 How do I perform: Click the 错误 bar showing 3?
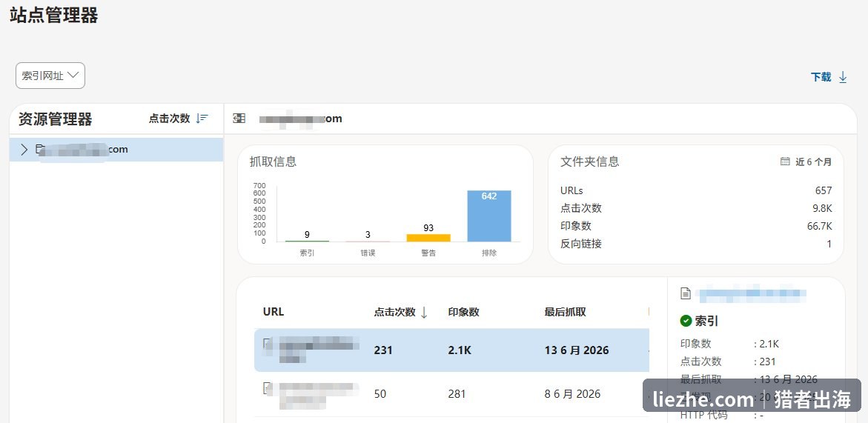pyautogui.click(x=368, y=242)
